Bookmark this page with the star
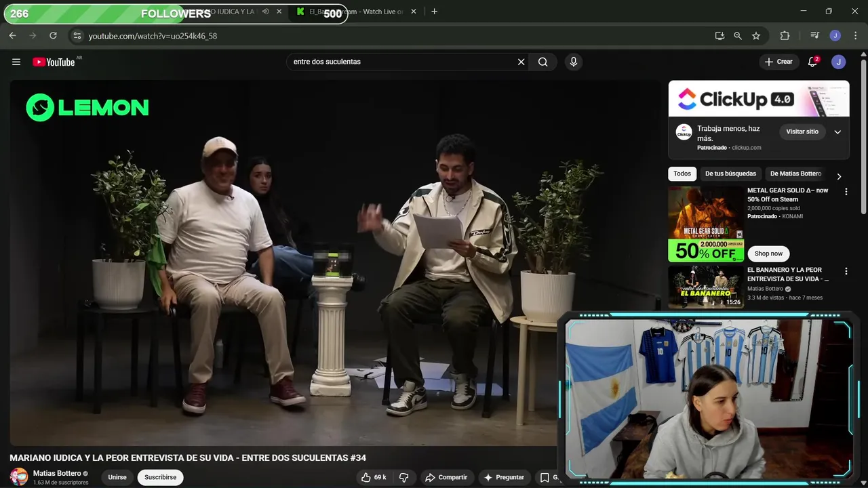The image size is (868, 488). 756,35
